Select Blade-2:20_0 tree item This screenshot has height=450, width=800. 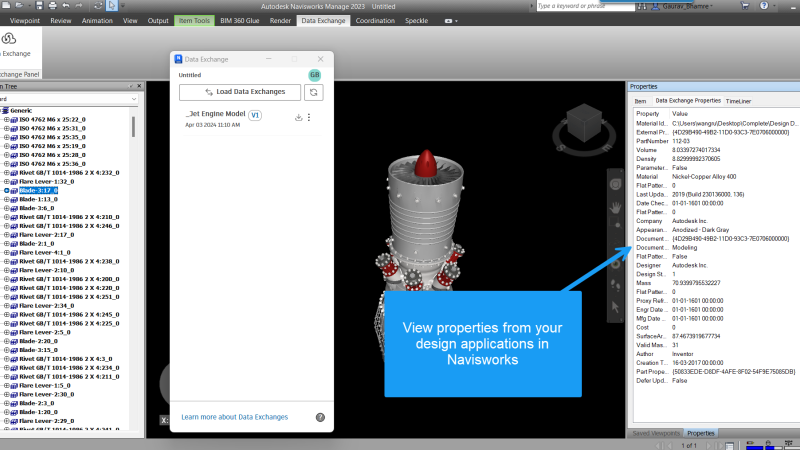tap(38, 341)
